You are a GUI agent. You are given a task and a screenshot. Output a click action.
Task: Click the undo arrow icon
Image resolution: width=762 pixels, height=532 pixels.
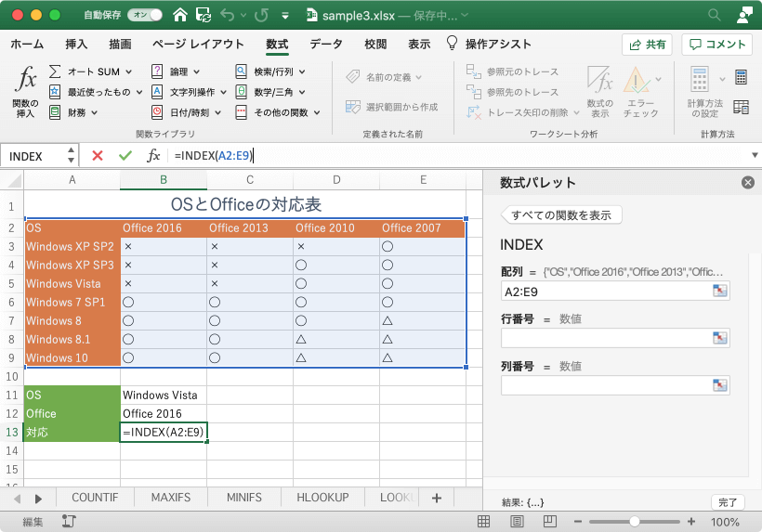click(228, 15)
